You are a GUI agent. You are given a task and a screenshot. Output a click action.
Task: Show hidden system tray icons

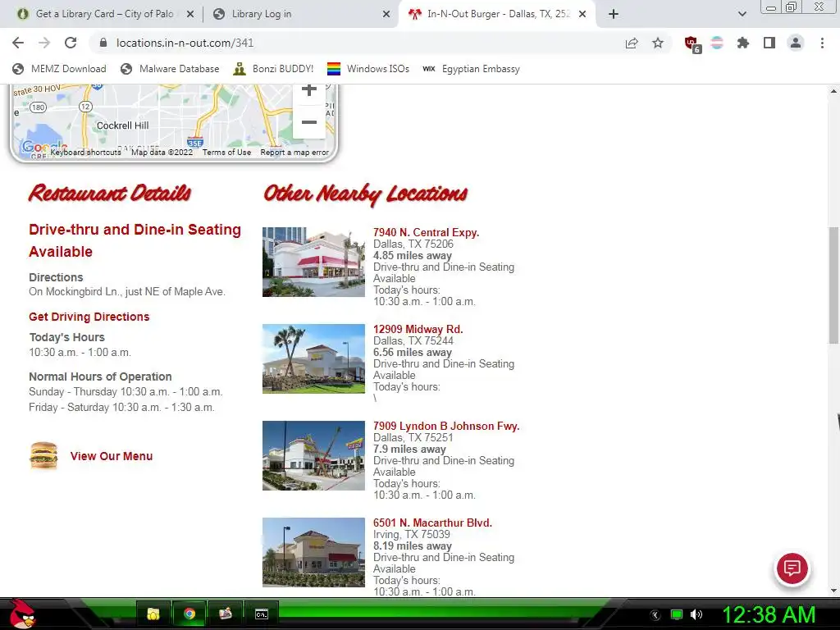click(x=655, y=614)
